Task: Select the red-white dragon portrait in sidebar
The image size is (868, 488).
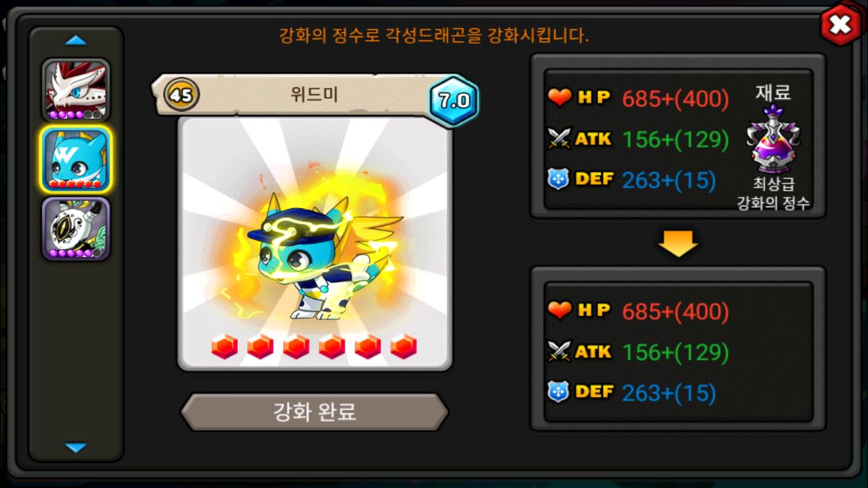Action: 76,90
